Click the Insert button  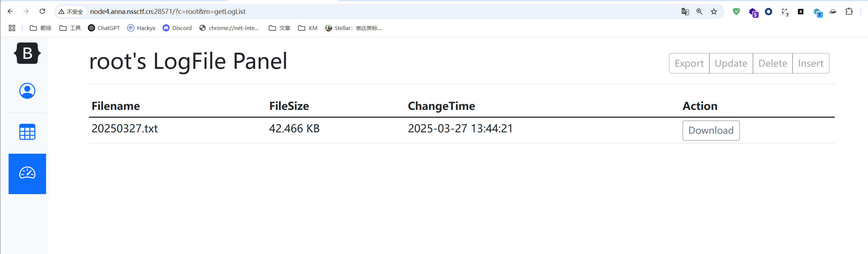[x=811, y=63]
